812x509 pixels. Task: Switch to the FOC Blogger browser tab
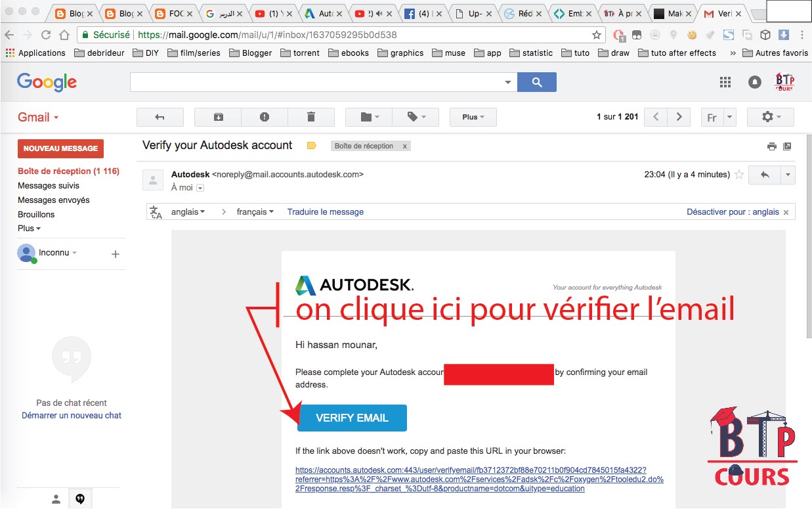coord(173,13)
